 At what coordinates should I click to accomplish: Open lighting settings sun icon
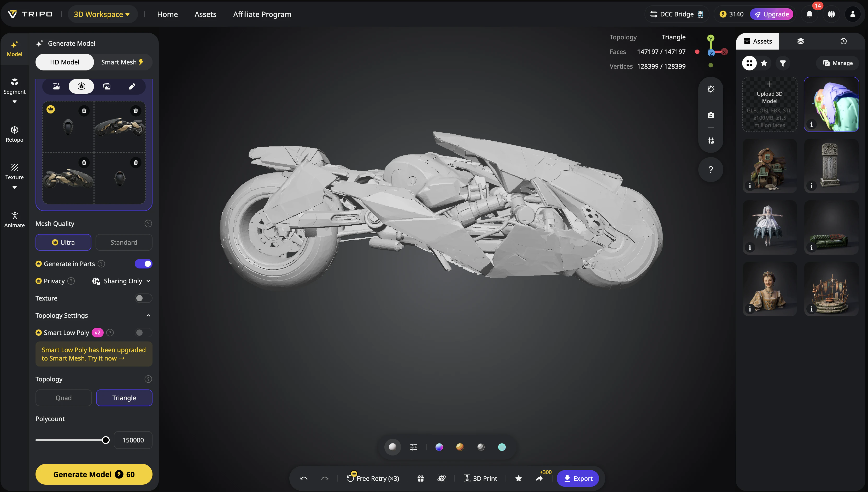click(711, 89)
